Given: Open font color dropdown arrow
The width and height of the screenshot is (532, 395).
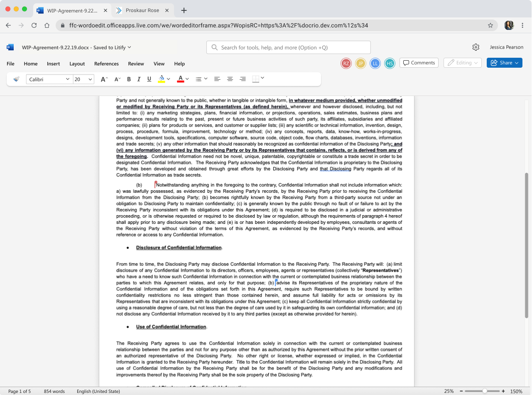Looking at the screenshot, I should tap(187, 79).
